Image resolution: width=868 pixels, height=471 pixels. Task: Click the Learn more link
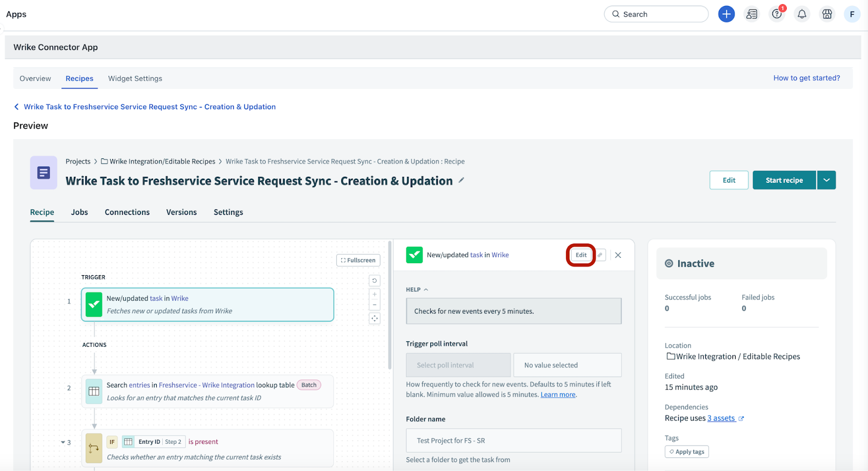coord(558,394)
